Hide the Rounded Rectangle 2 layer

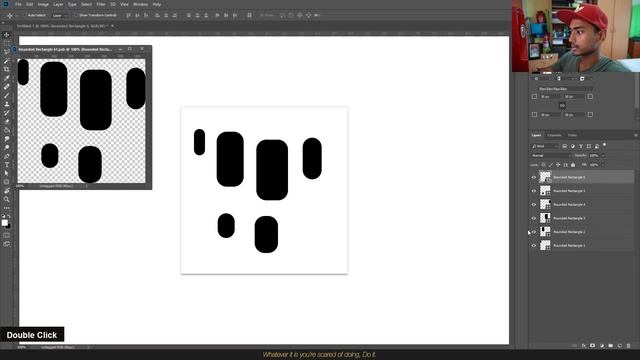(x=533, y=232)
